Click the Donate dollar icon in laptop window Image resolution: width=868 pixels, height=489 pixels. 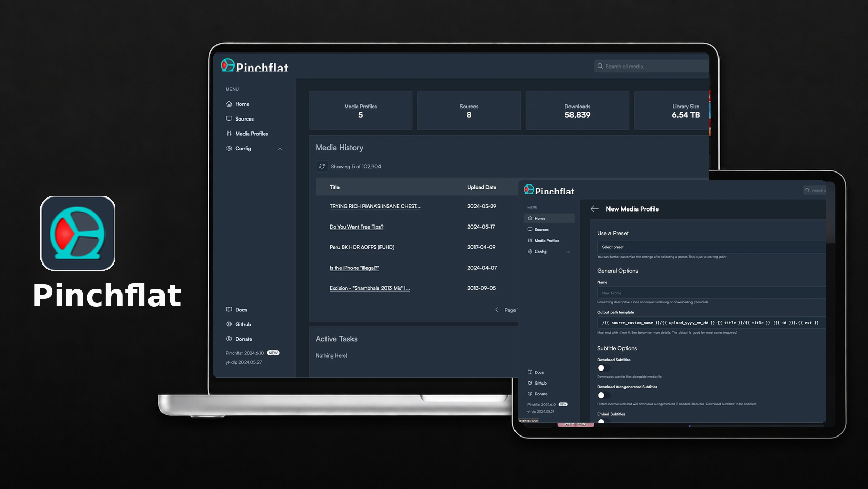coord(229,339)
